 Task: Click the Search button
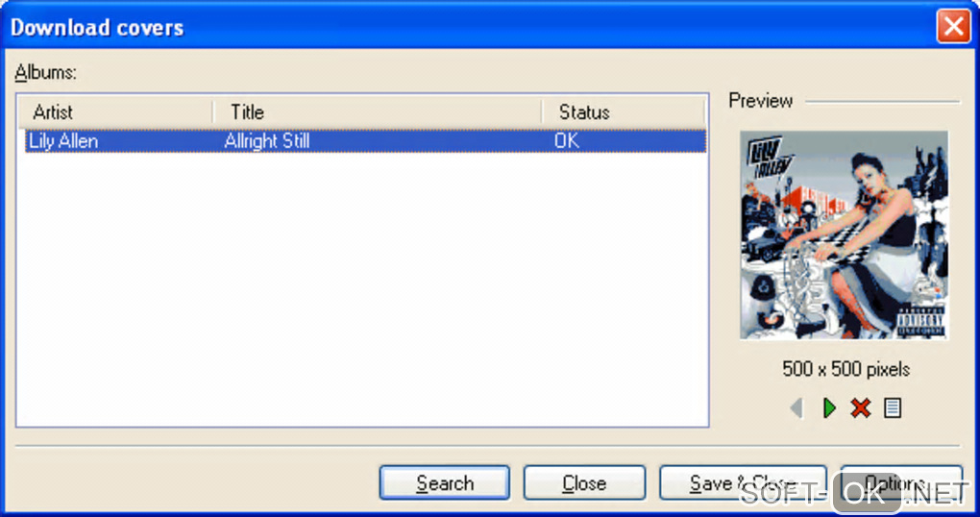pyautogui.click(x=445, y=482)
